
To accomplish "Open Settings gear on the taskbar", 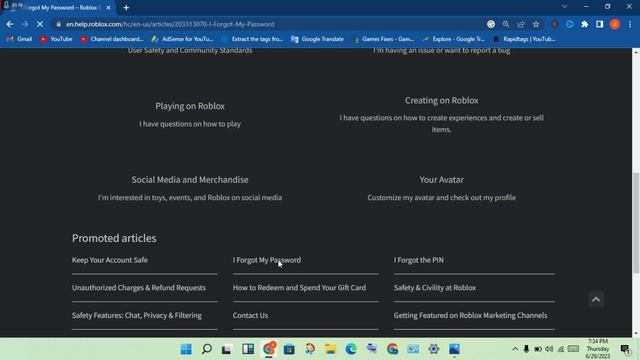I will (433, 349).
